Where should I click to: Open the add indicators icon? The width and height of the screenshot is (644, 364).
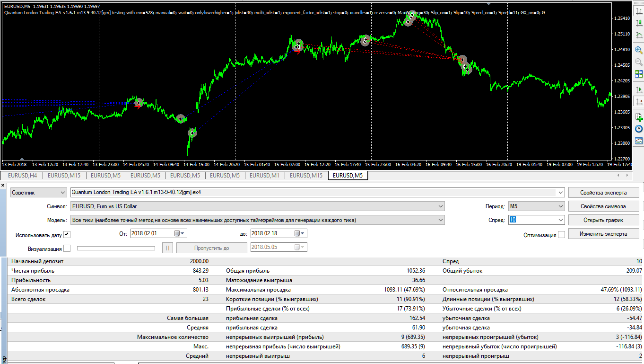click(639, 117)
